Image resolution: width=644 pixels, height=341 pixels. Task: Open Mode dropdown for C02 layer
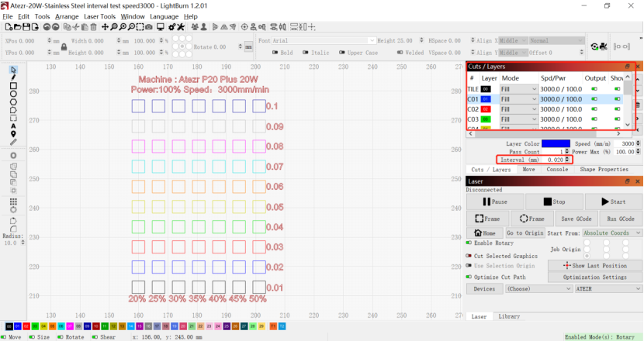tap(519, 109)
